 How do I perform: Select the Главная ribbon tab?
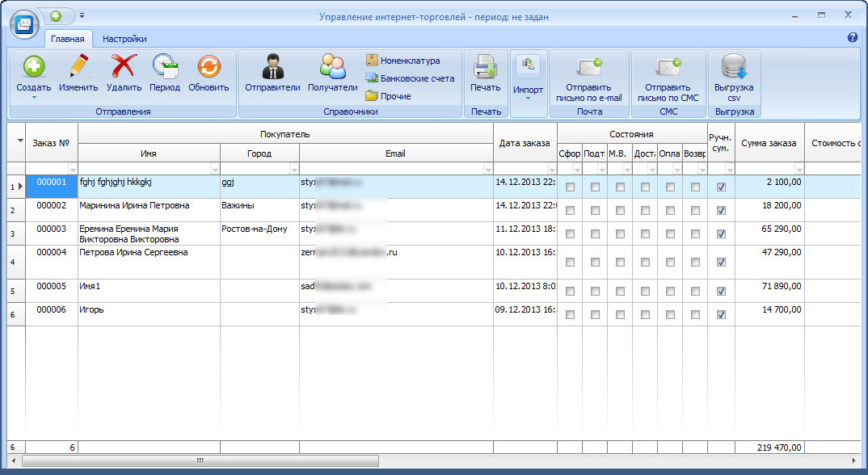coord(67,38)
